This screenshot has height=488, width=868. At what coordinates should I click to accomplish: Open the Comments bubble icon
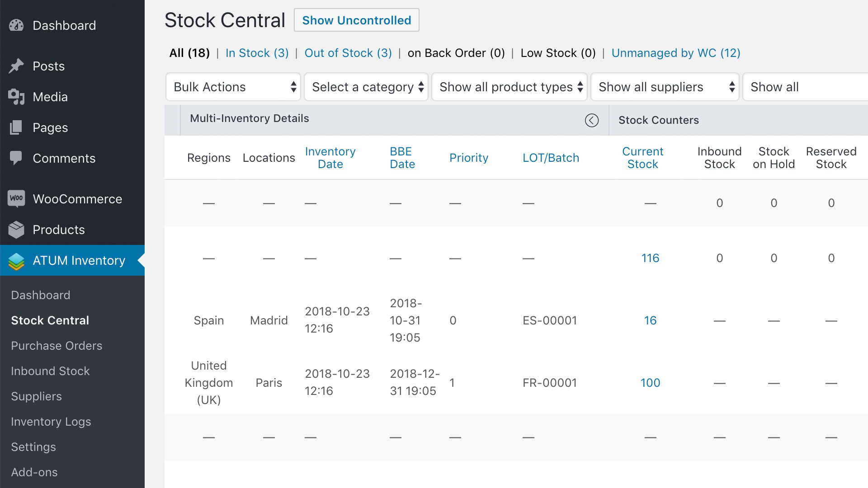16,158
